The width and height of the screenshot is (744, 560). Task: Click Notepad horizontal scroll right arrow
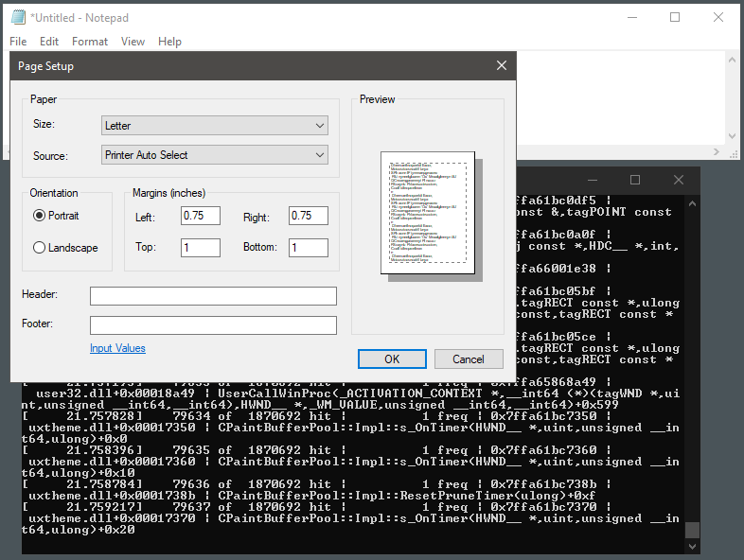coord(716,151)
